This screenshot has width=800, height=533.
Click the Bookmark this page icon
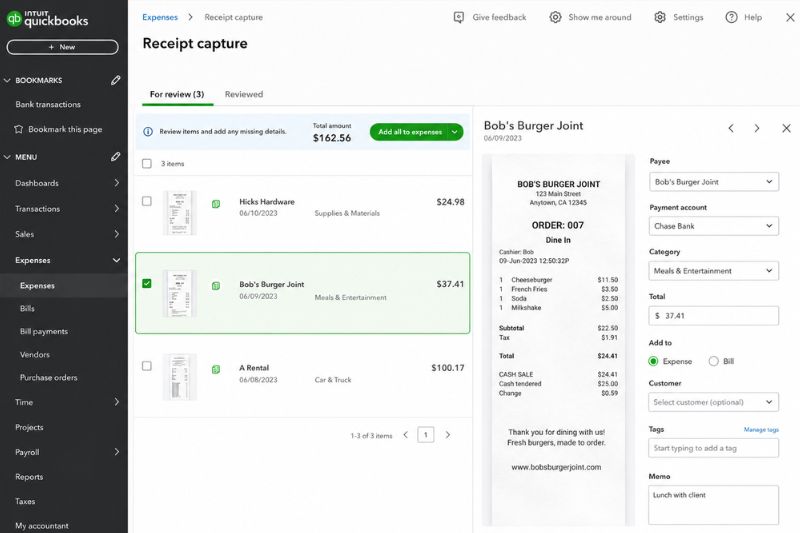(19, 129)
